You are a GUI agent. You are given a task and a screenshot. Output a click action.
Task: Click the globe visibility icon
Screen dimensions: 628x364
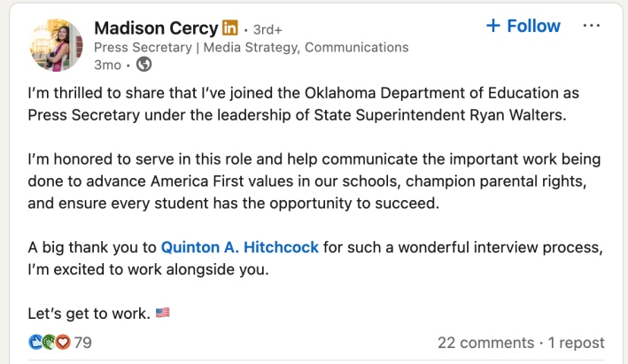click(x=143, y=64)
